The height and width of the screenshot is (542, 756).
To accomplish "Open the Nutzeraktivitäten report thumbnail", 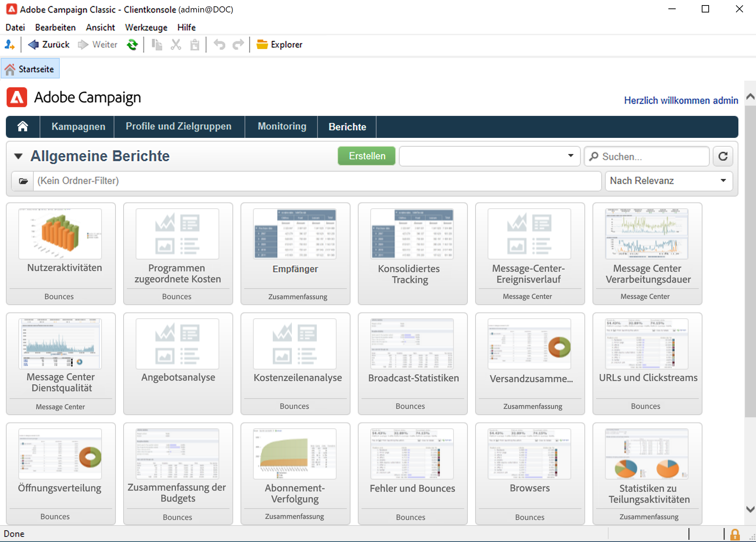I will (x=60, y=234).
